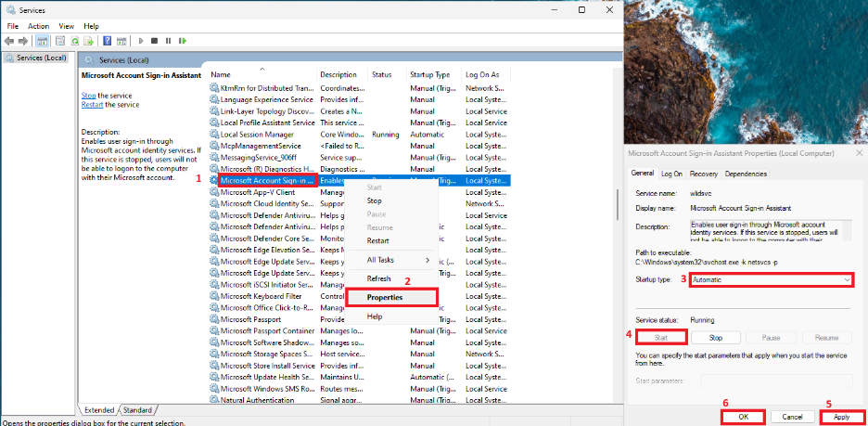Sort by the Log On As column header
The image size is (868, 426).
486,75
